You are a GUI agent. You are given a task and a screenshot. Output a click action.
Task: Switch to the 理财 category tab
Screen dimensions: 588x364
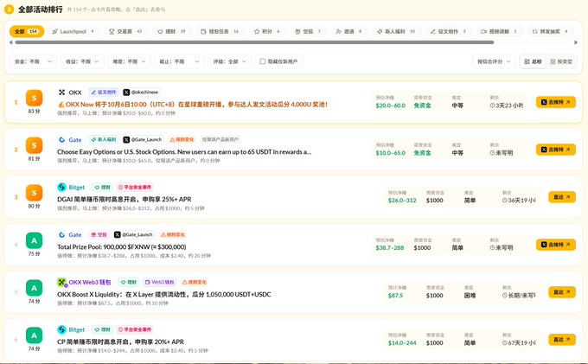pyautogui.click(x=171, y=31)
